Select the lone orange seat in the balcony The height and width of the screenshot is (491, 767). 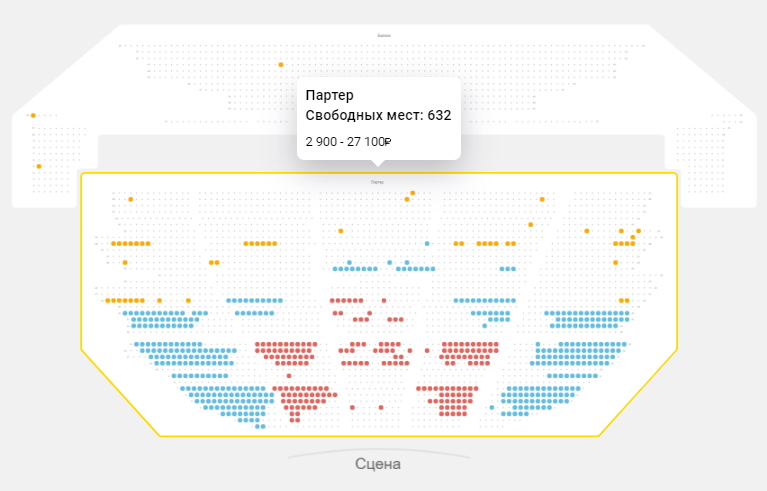(281, 64)
